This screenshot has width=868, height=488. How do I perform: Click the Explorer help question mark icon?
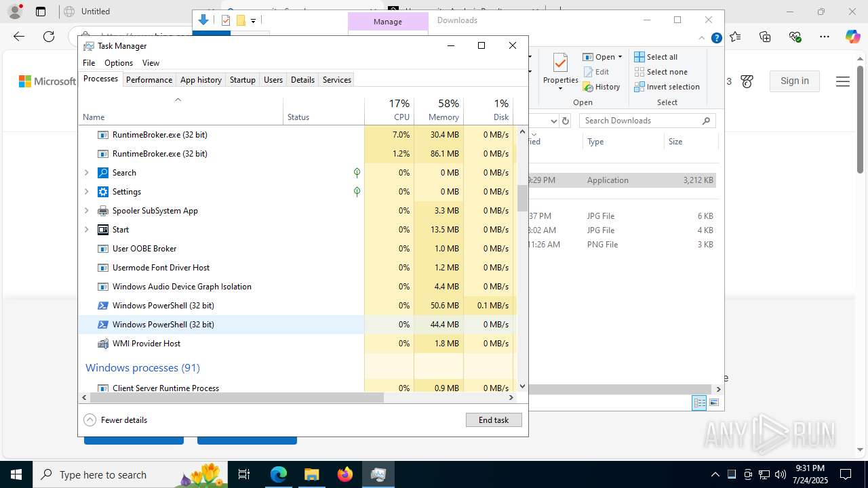(716, 39)
